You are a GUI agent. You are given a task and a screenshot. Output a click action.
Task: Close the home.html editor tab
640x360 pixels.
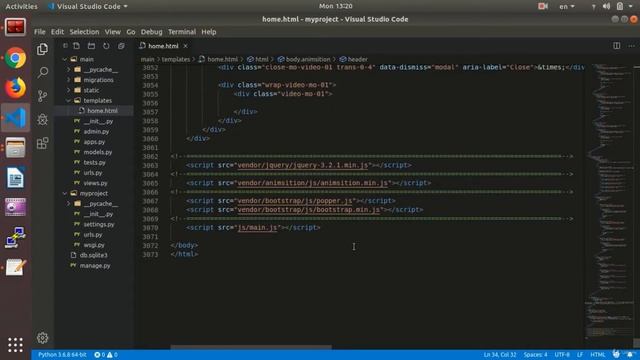click(x=186, y=46)
